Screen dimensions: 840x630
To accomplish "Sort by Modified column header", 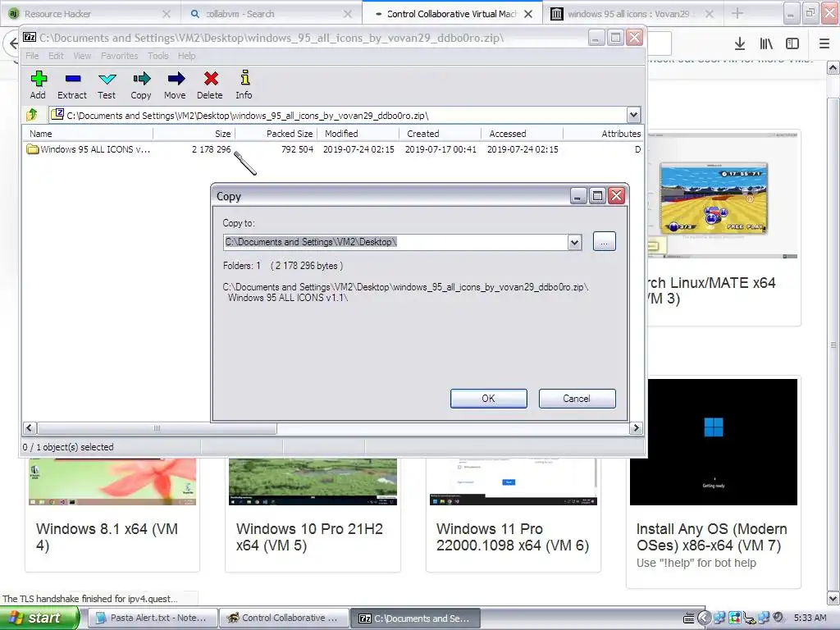I will pos(358,134).
